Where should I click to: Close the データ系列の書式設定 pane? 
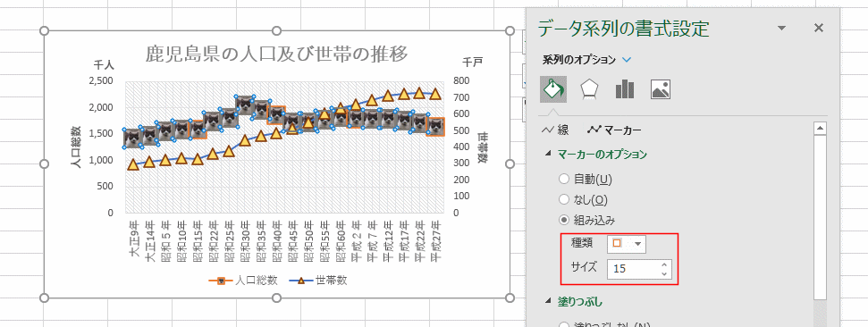click(819, 29)
